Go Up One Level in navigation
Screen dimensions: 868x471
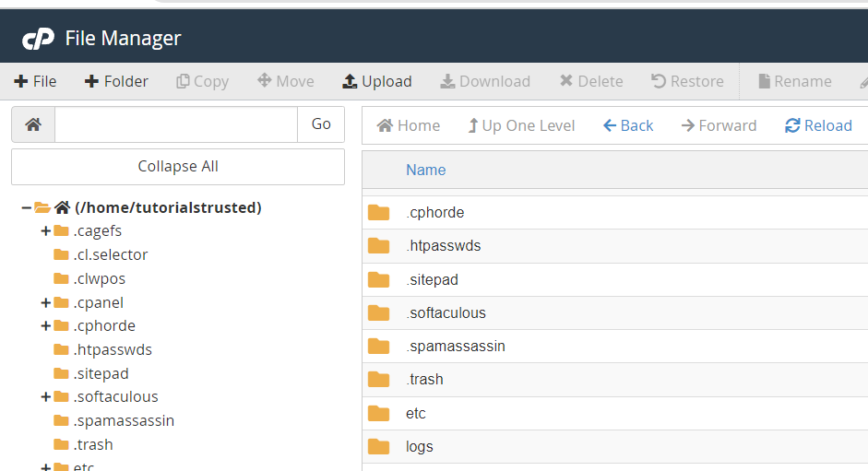click(x=521, y=125)
